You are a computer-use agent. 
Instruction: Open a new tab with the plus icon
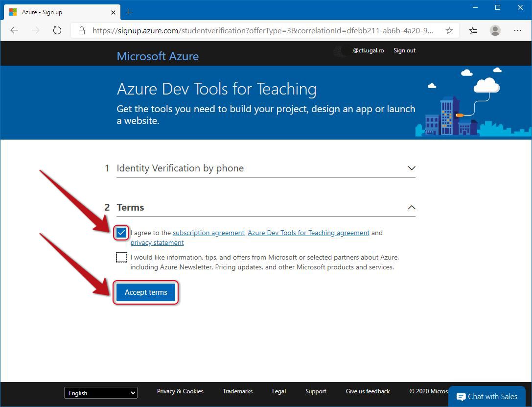[129, 12]
